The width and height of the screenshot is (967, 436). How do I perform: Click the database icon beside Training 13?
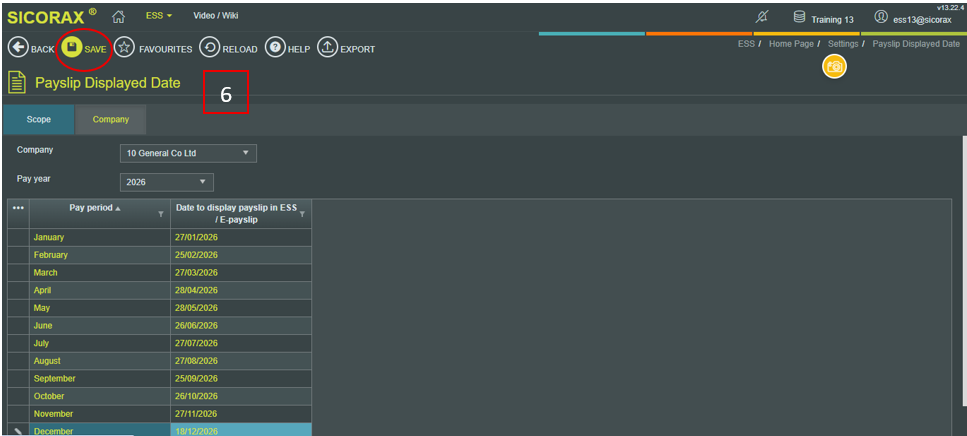(x=799, y=17)
